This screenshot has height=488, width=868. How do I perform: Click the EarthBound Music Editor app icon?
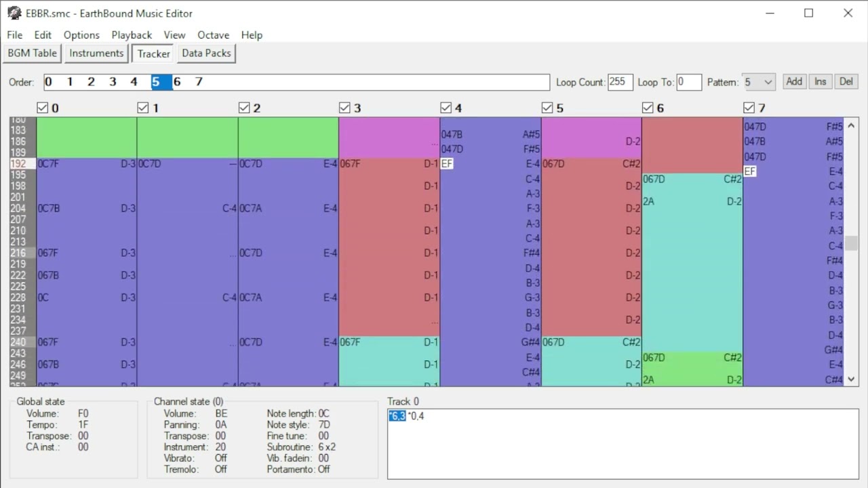14,13
